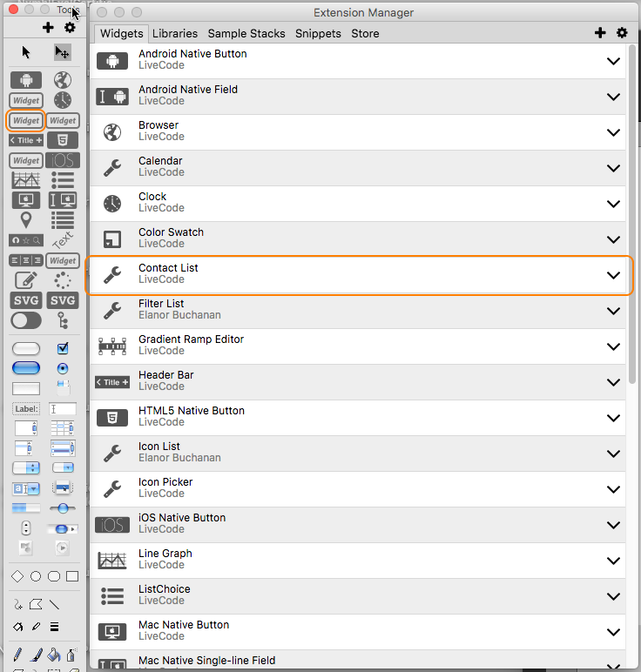
Task: Pick the rotated Text widget in Tools palette
Action: (x=63, y=240)
